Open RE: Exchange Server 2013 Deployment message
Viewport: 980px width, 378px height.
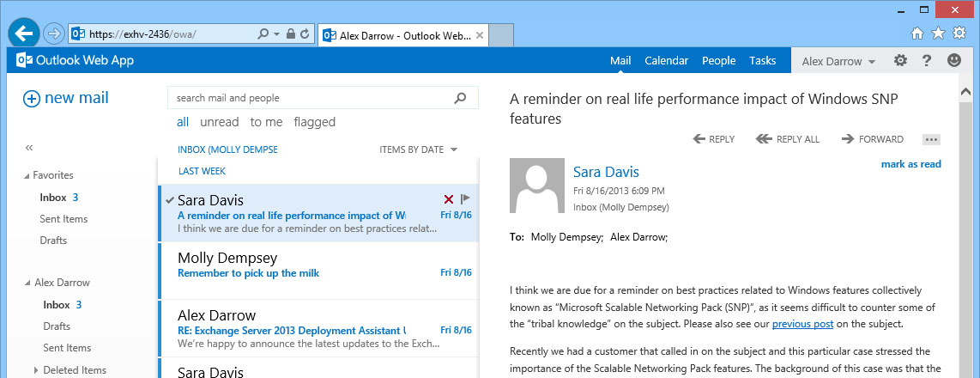pos(319,329)
